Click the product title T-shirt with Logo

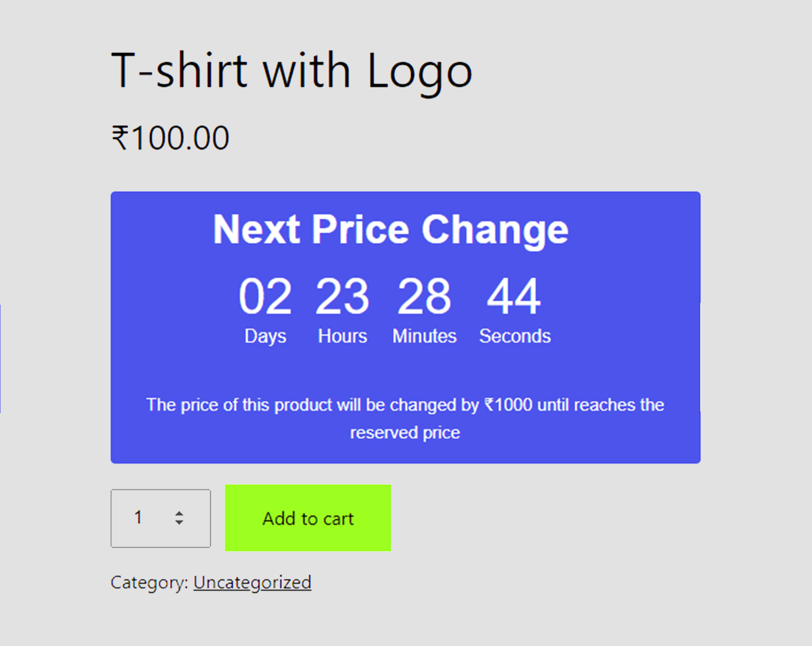pyautogui.click(x=291, y=68)
